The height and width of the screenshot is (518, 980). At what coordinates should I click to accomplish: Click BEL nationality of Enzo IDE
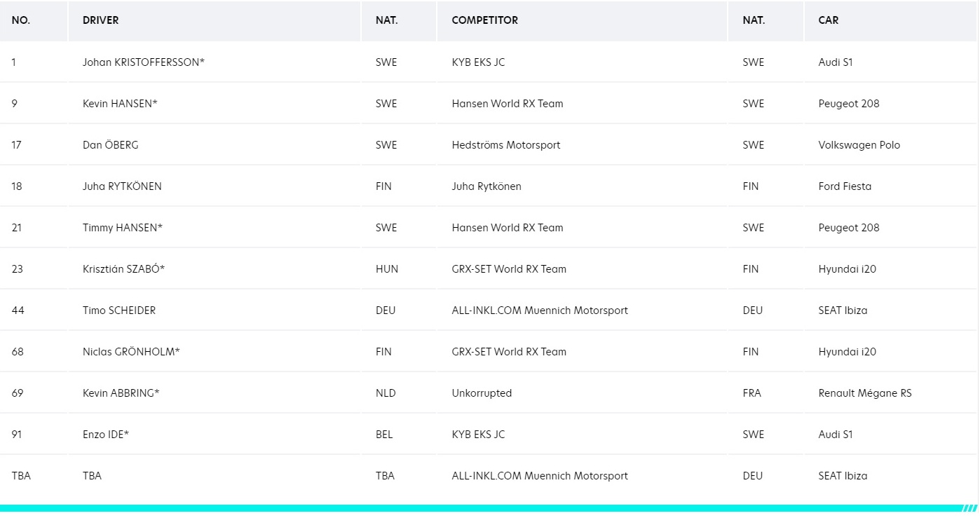click(384, 434)
